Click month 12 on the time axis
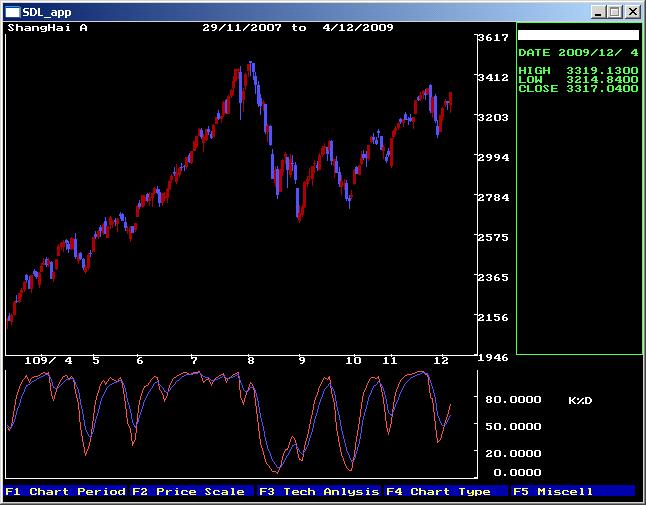646x505 pixels. (x=441, y=361)
